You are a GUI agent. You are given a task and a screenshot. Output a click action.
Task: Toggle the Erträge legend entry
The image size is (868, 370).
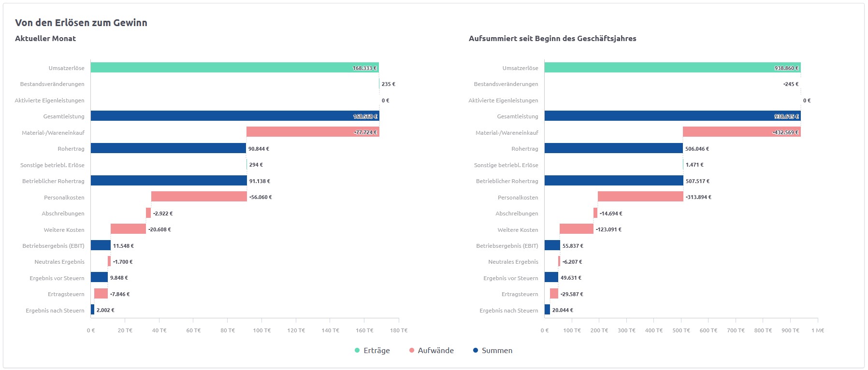[372, 351]
